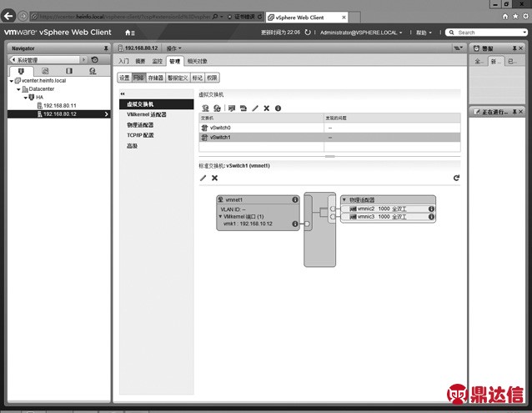Pin the Navigator panel
Screen dimensions: 532x413
click(x=106, y=48)
